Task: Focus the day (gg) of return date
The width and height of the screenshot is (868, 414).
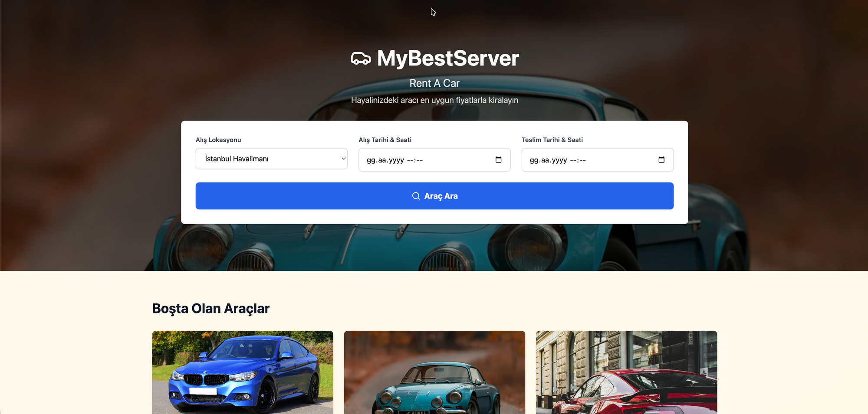Action: click(534, 160)
